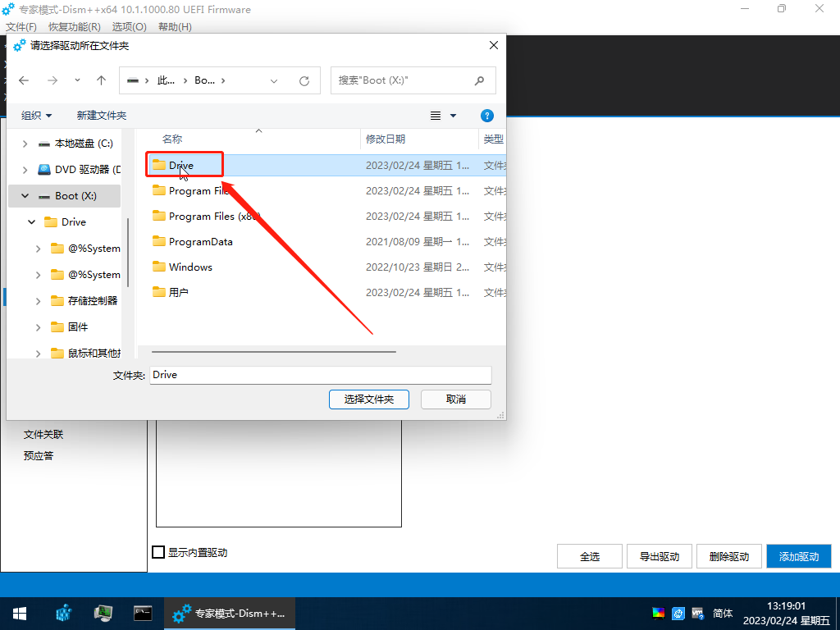This screenshot has height=630, width=840.
Task: Open the dialog Help question mark icon
Action: pos(486,116)
